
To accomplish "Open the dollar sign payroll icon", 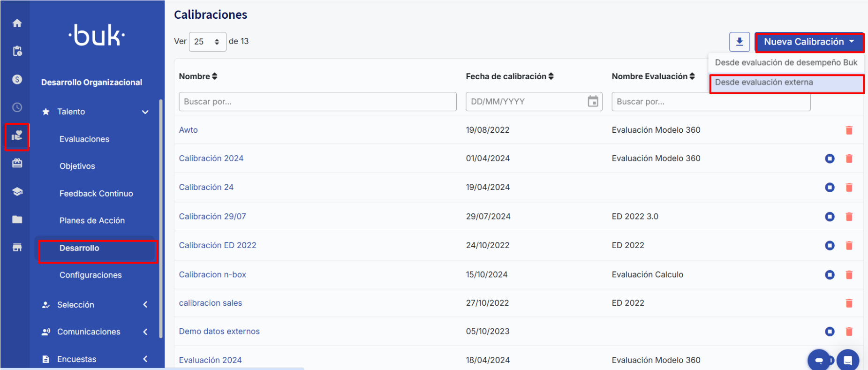I will tap(17, 79).
